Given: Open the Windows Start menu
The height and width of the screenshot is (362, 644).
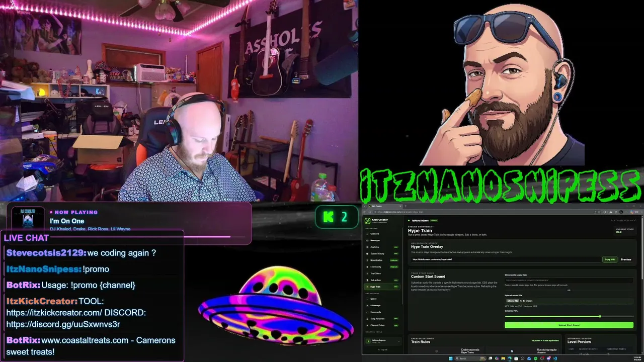Looking at the screenshot, I should [451, 358].
